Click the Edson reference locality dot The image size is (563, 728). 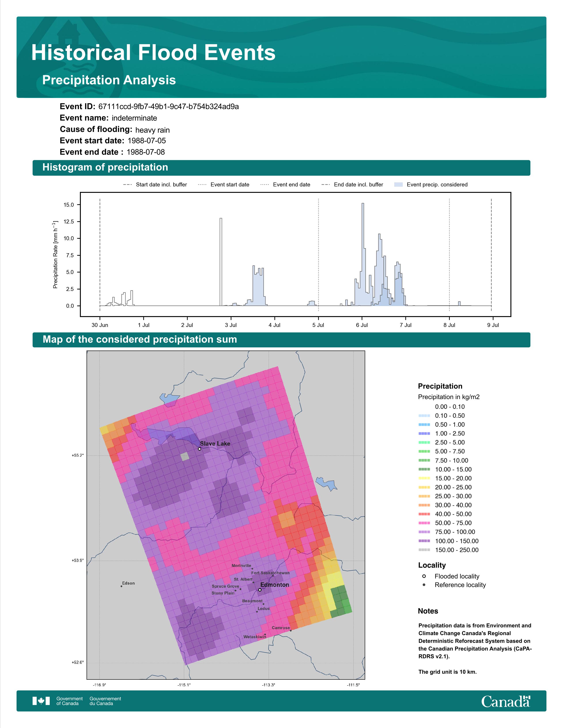121,586
